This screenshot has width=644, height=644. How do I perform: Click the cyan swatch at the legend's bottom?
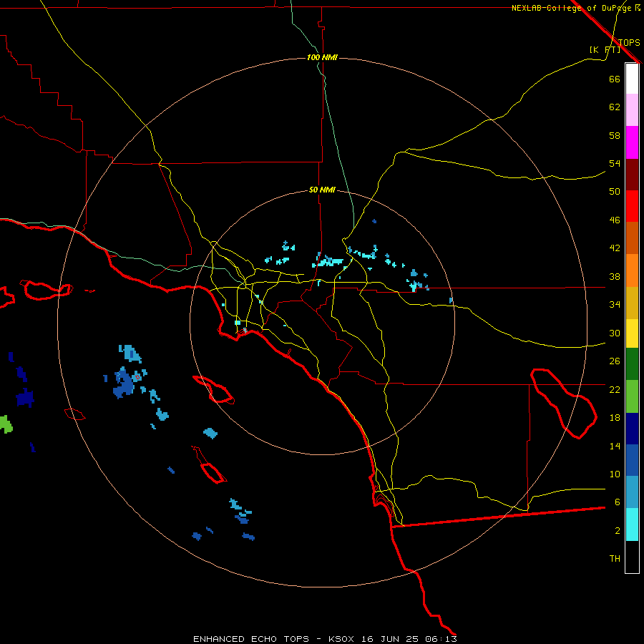pyautogui.click(x=632, y=525)
